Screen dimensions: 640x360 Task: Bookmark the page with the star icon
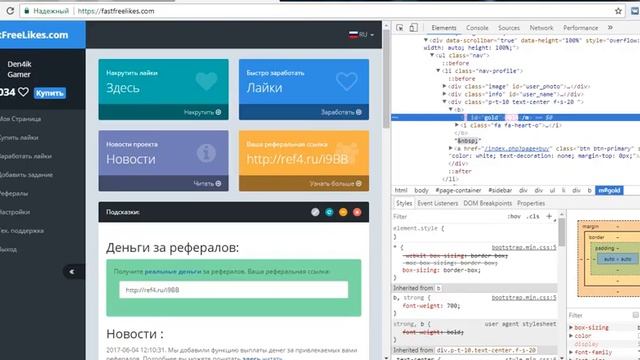click(x=618, y=11)
